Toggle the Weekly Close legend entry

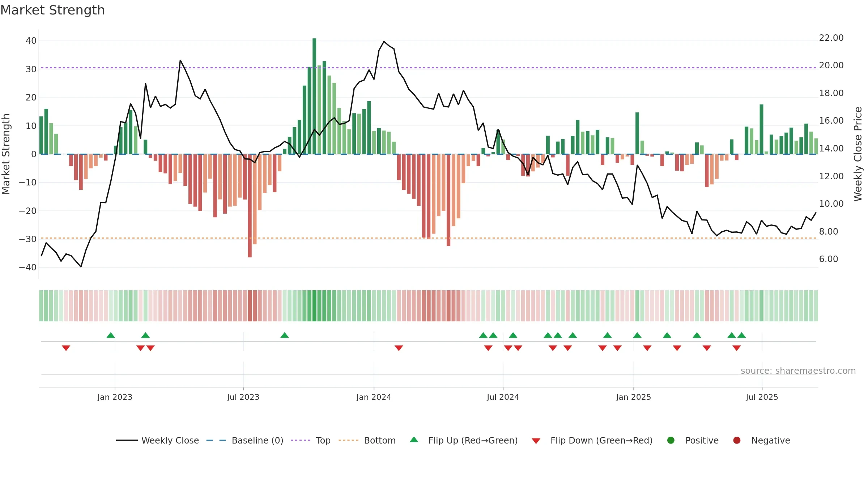pos(158,440)
